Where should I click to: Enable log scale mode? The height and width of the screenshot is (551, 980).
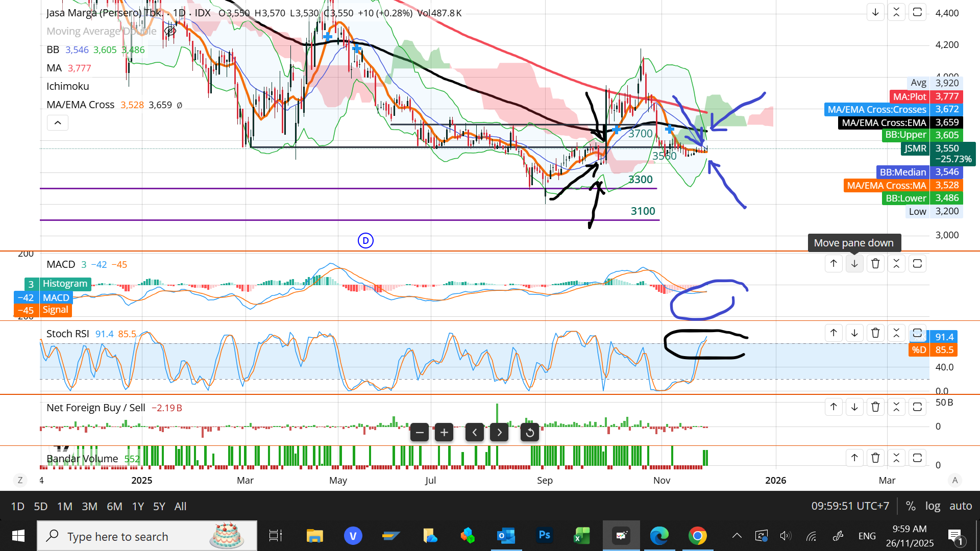[x=933, y=506]
